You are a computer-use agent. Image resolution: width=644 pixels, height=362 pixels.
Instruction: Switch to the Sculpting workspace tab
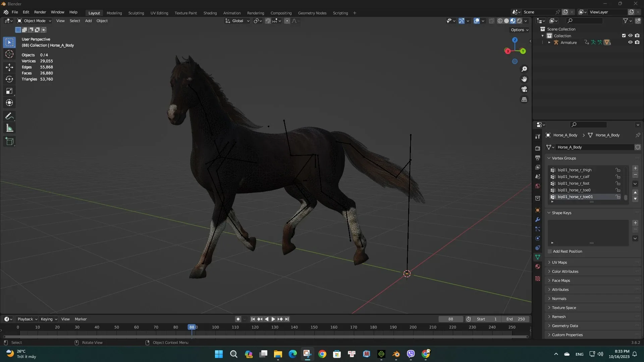[136, 13]
